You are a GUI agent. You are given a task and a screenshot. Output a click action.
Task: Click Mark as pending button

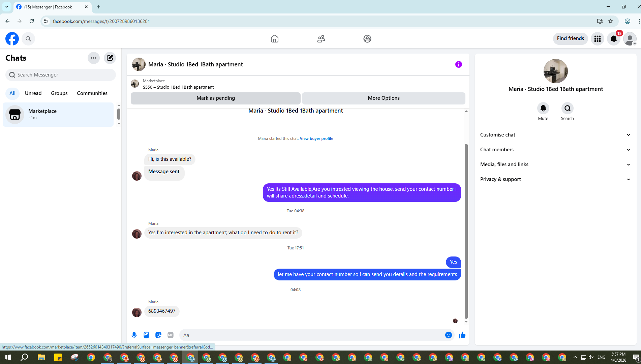[x=216, y=98]
